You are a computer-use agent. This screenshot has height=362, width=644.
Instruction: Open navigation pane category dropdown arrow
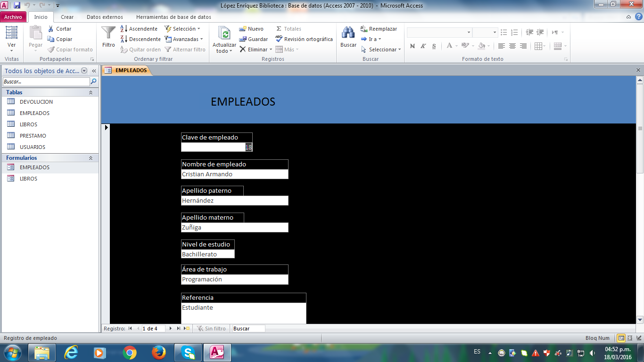84,71
